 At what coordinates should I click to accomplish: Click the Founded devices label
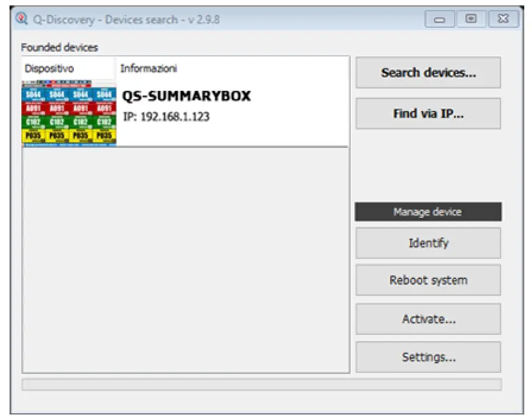pyautogui.click(x=59, y=47)
